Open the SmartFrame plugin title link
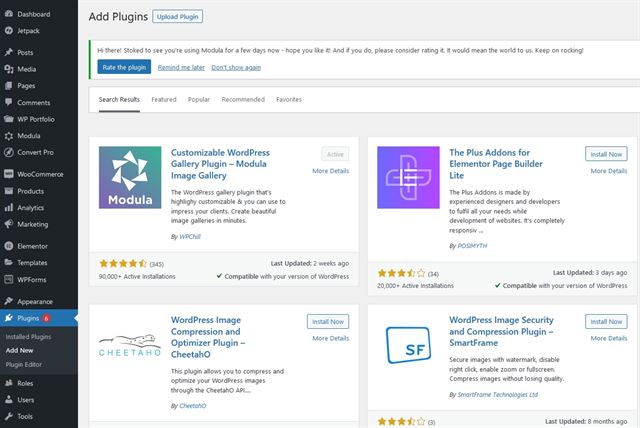The width and height of the screenshot is (640, 428). pyautogui.click(x=501, y=331)
